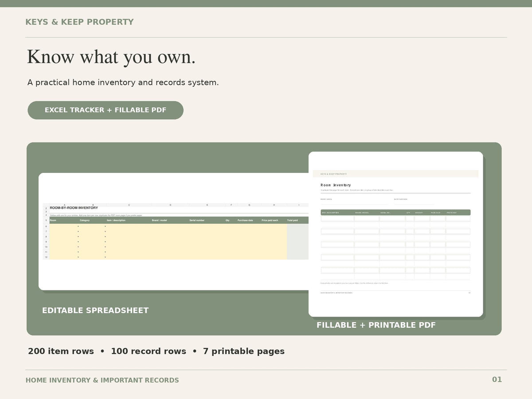The width and height of the screenshot is (532, 399).
Task: Open the Category dropdown arrow in row 9
Action: click(105, 242)
